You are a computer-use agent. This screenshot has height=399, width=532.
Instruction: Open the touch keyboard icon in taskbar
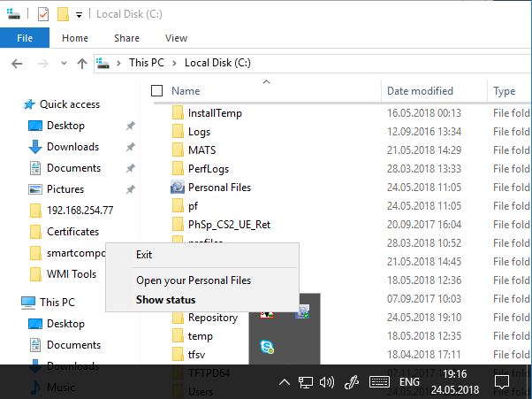(379, 382)
